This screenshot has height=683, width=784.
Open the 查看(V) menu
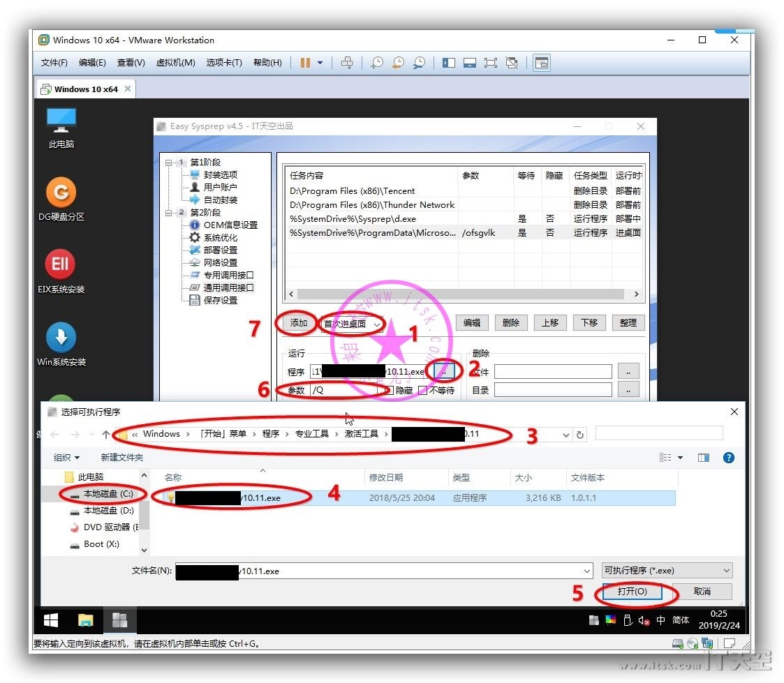pos(131,63)
